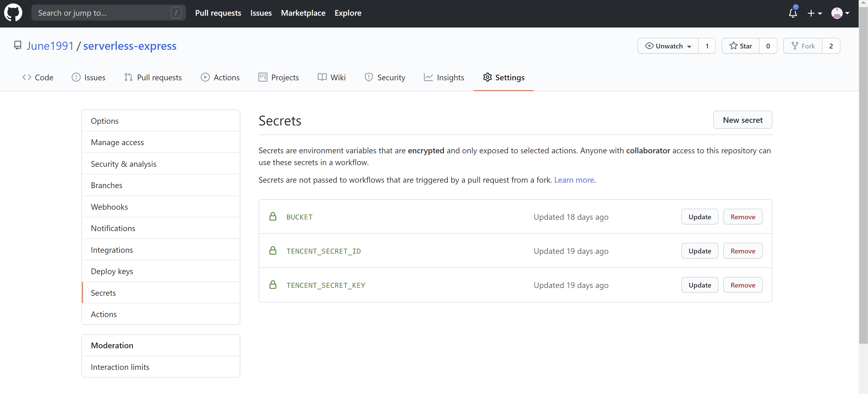
Task: Switch to the Insights tab
Action: click(x=444, y=78)
